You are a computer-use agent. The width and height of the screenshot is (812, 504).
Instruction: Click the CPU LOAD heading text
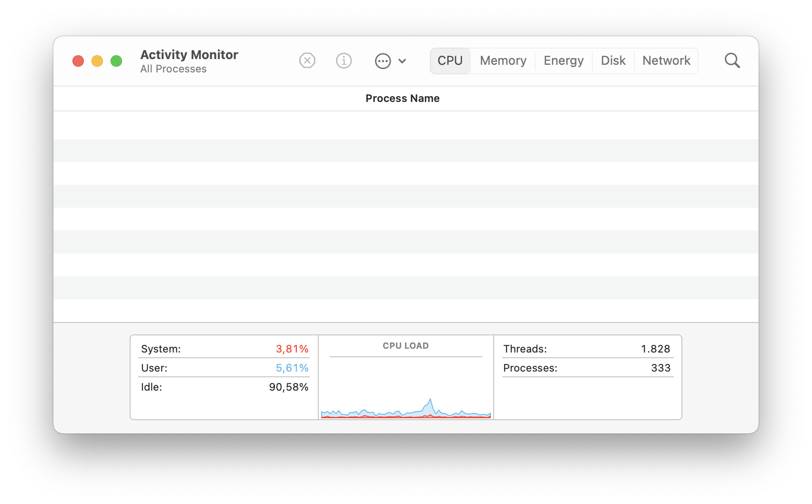click(x=406, y=346)
